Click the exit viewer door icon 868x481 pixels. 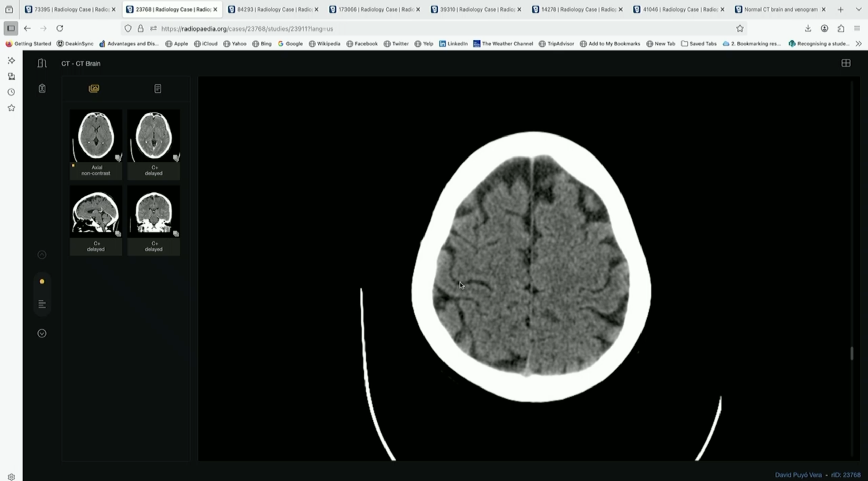point(42,63)
